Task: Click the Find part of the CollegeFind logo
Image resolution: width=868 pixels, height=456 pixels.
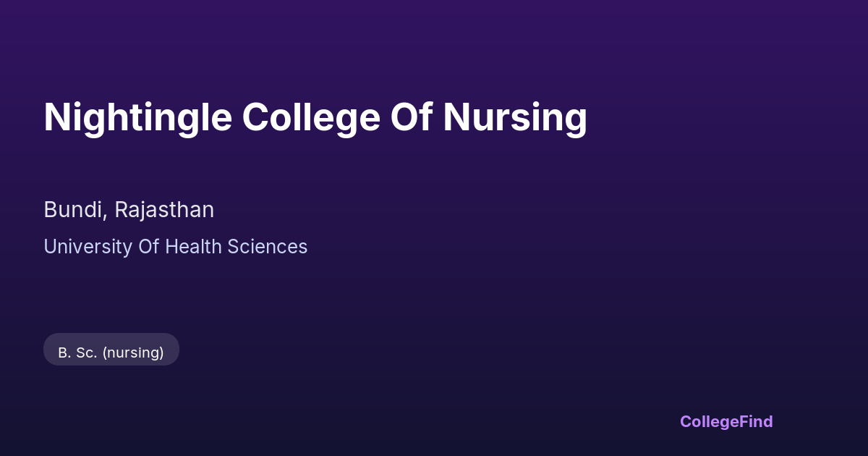Action: coord(756,421)
